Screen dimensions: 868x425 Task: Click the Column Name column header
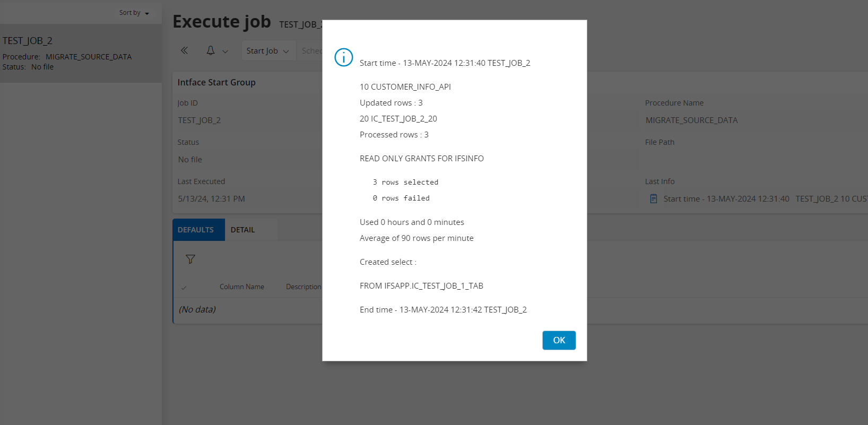coord(242,287)
